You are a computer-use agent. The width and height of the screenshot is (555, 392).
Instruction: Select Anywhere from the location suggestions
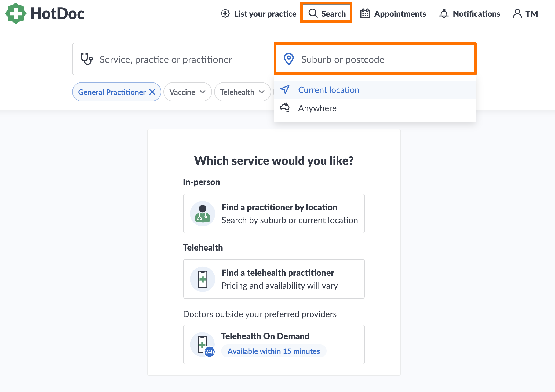(x=317, y=108)
